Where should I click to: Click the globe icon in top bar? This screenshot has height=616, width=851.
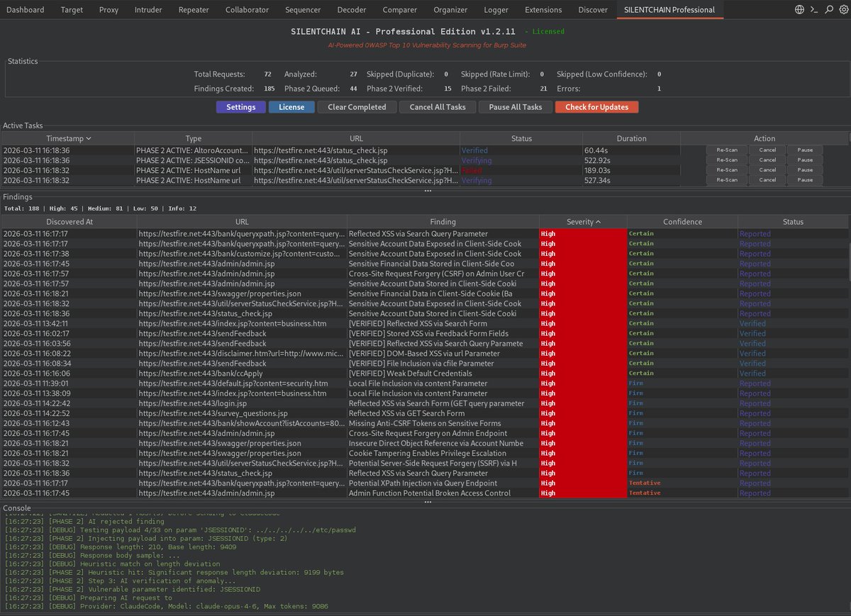[x=800, y=10]
